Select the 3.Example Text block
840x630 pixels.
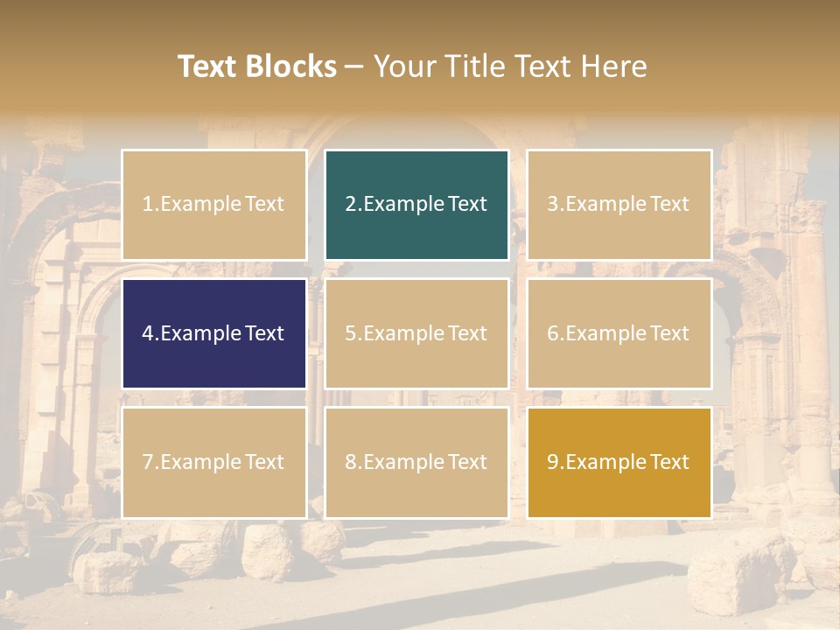[x=619, y=204]
